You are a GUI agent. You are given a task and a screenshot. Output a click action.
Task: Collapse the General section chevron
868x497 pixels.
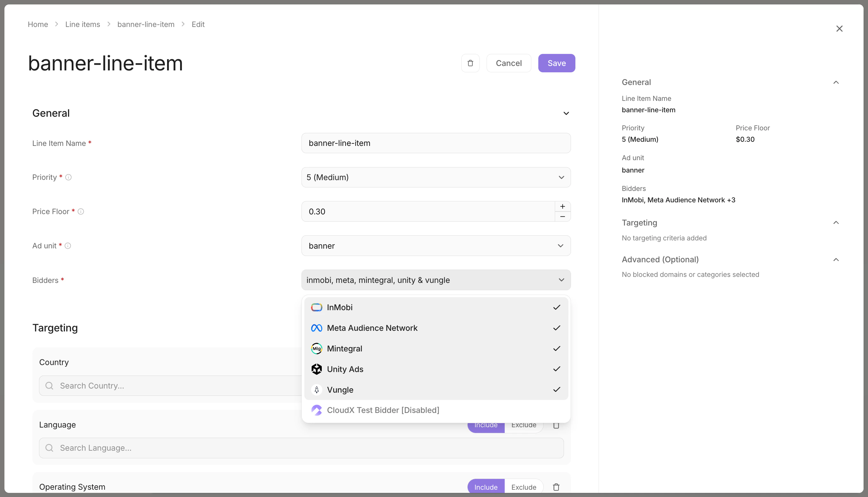[566, 113]
